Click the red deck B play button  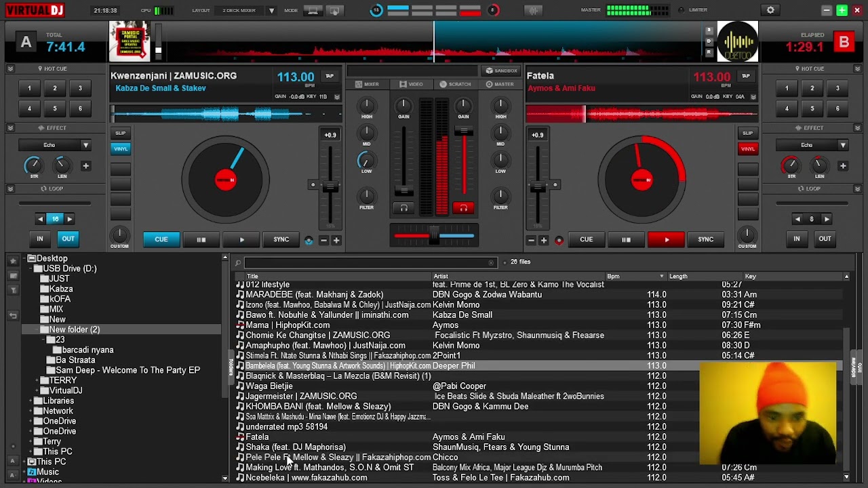pyautogui.click(x=666, y=239)
